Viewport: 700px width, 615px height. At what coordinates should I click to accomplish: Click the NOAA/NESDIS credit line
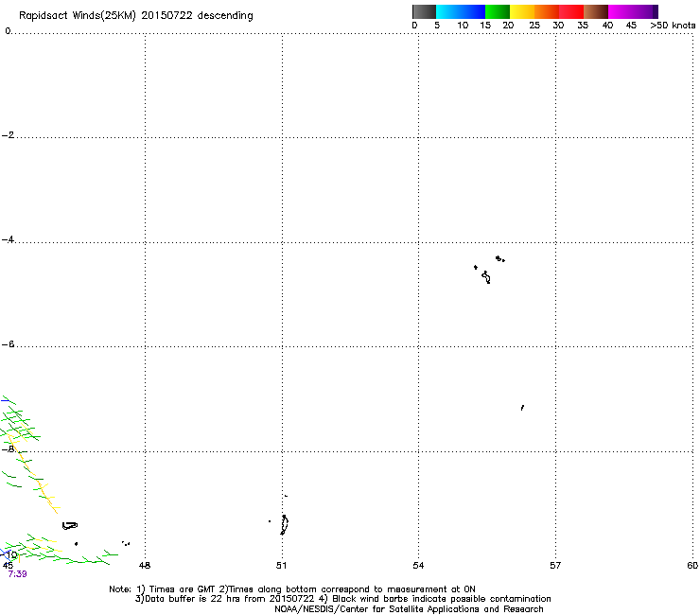[409, 609]
